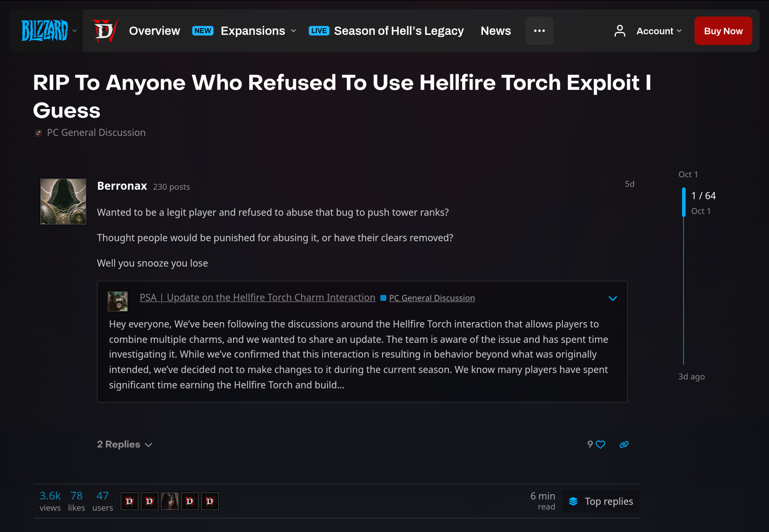Viewport: 769px width, 532px height.
Task: Open the Expansions dropdown menu
Action: click(258, 31)
